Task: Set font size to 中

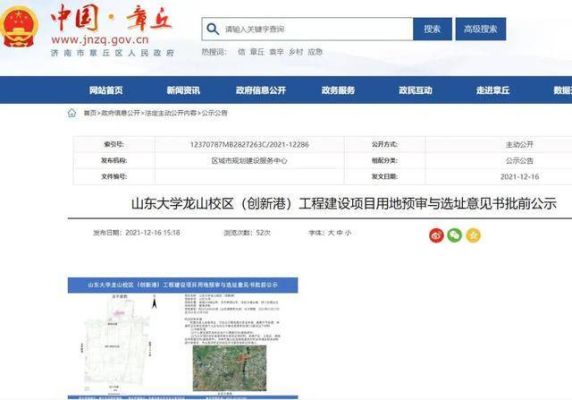Action: [340, 233]
